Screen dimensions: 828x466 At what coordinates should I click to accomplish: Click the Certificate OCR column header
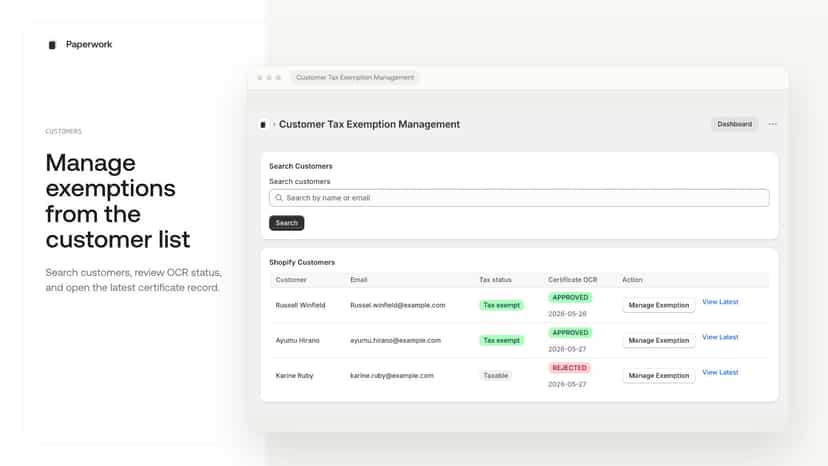pyautogui.click(x=572, y=280)
